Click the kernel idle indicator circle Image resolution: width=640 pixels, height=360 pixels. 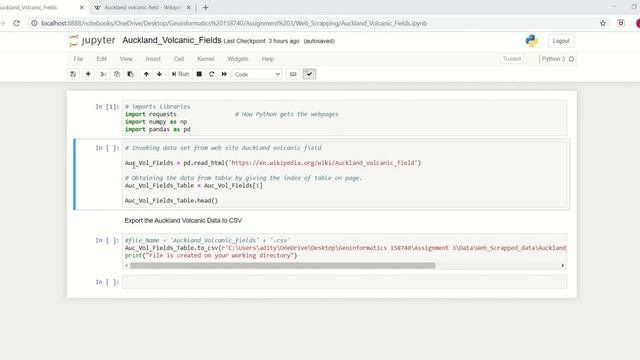571,59
